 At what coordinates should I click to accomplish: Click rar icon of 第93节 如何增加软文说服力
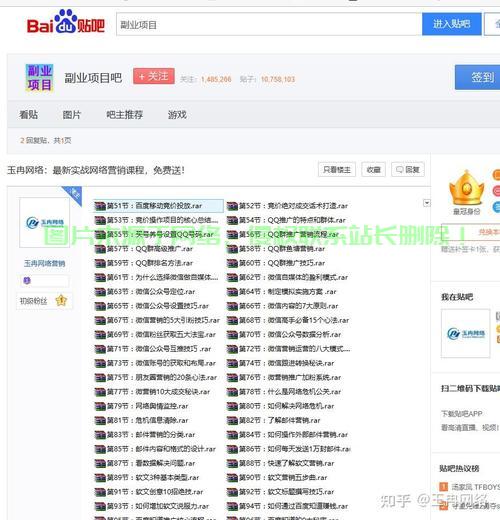[100, 506]
